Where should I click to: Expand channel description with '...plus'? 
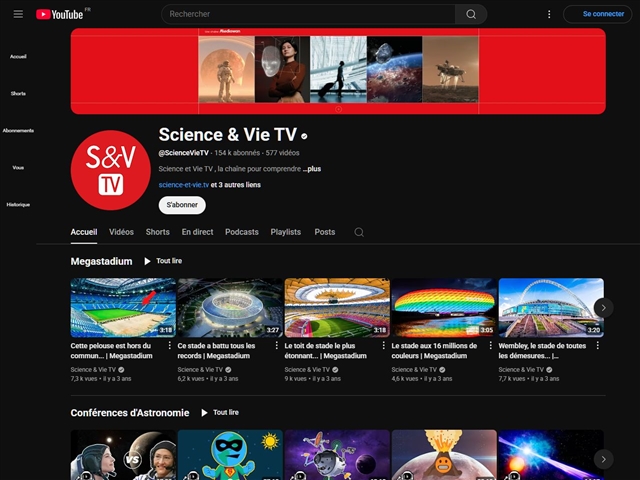point(312,169)
